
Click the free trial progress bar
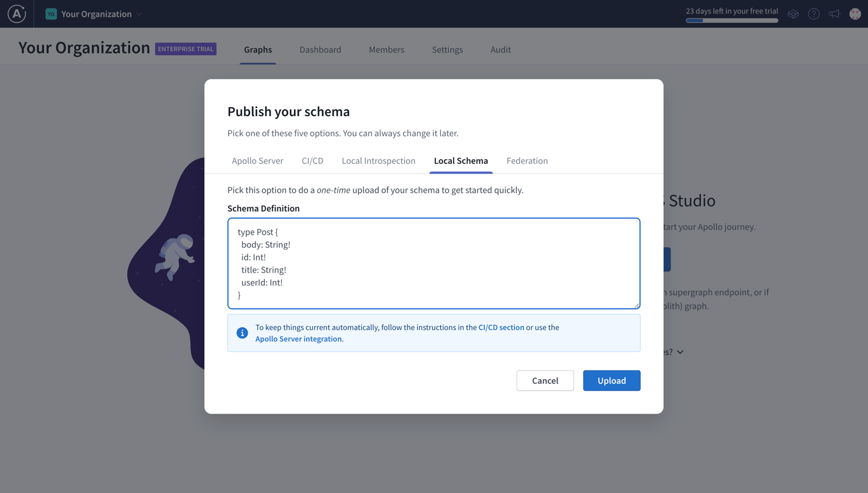pos(731,21)
